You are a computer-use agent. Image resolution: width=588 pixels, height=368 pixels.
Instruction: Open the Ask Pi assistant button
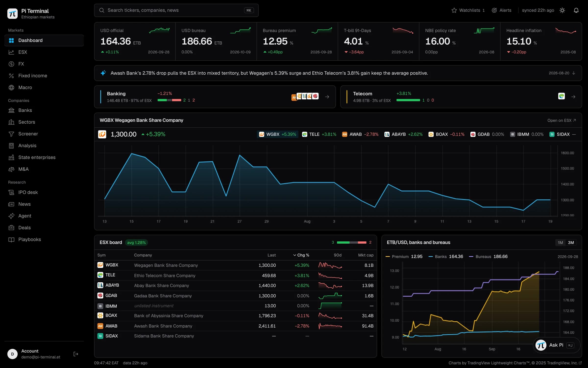(556, 345)
